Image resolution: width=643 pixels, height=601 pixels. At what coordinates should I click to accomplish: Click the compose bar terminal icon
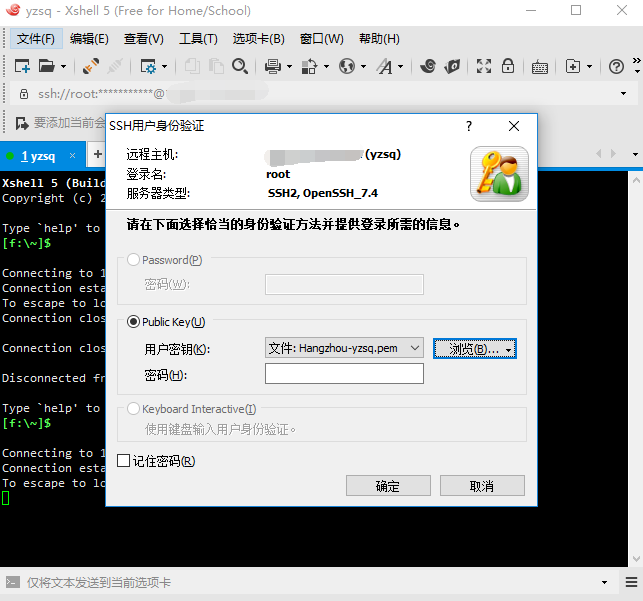click(x=13, y=582)
